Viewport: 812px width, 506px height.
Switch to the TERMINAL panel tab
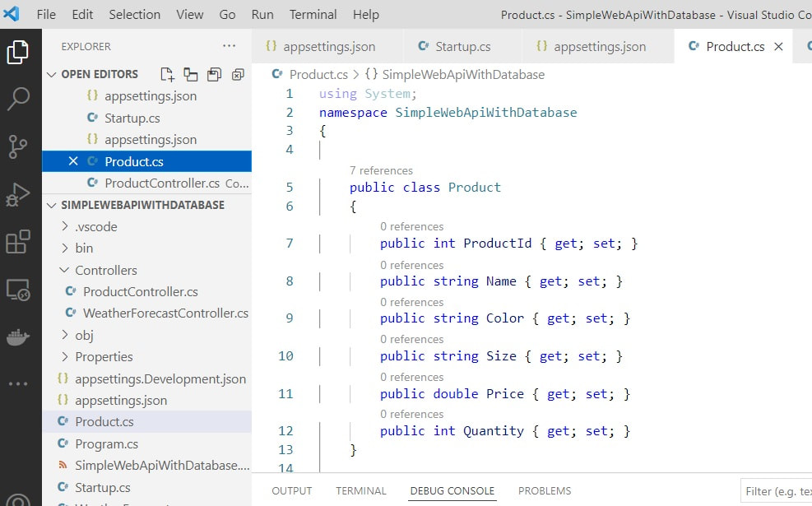(x=361, y=490)
